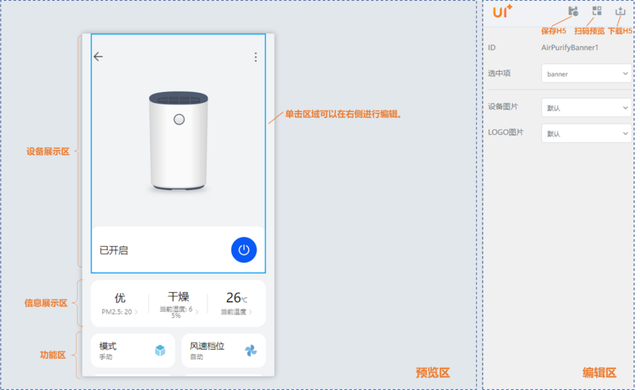Open the 干燥 humidity detail
The height and width of the screenshot is (390, 640).
click(x=178, y=304)
